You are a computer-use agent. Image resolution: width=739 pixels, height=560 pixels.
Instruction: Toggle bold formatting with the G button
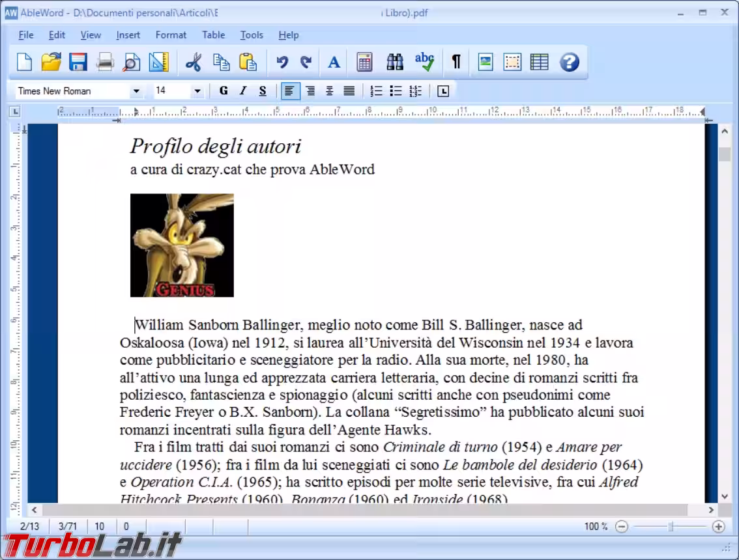(224, 91)
